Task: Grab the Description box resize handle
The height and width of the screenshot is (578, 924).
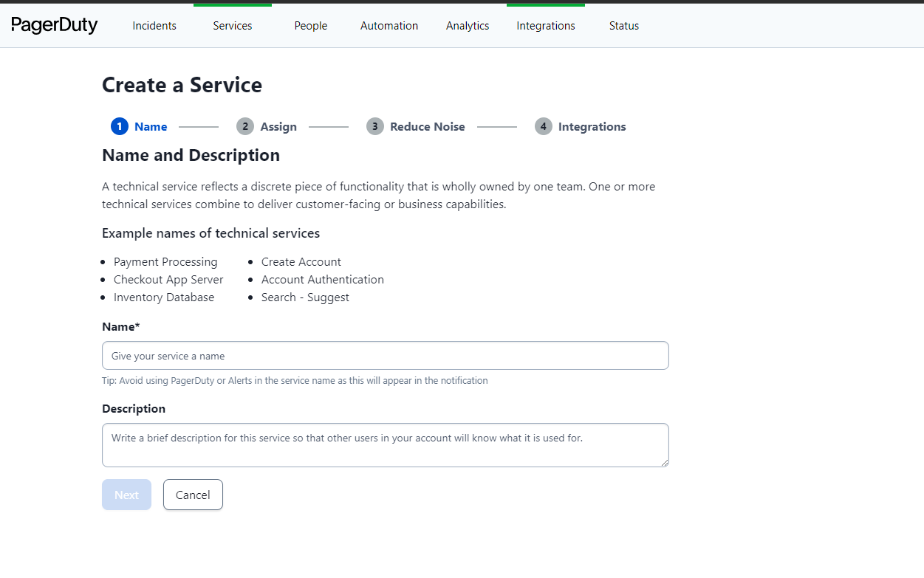Action: pos(665,463)
